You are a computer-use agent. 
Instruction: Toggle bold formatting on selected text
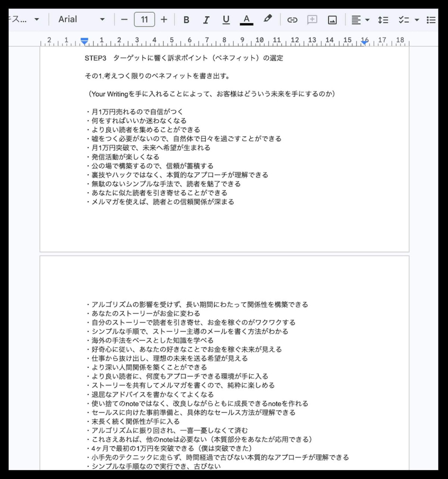pyautogui.click(x=186, y=19)
